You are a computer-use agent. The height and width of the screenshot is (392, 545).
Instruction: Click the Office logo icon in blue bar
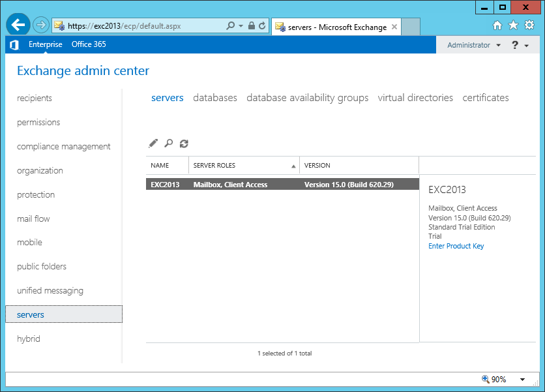(14, 45)
